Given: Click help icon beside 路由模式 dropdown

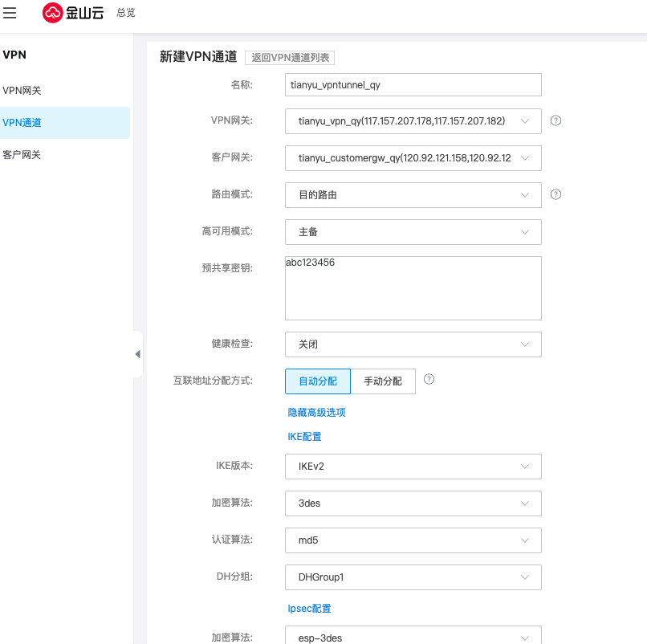Looking at the screenshot, I should tap(555, 194).
